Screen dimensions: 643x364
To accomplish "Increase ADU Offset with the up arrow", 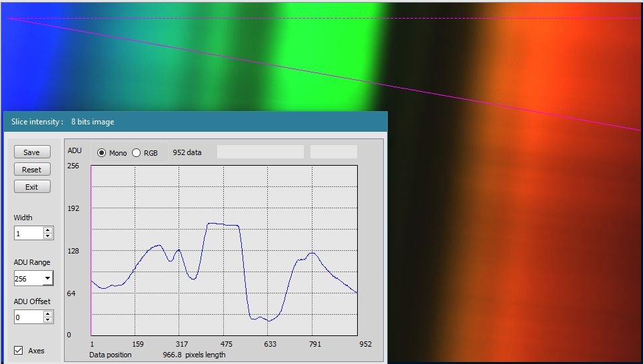I will pos(47,314).
